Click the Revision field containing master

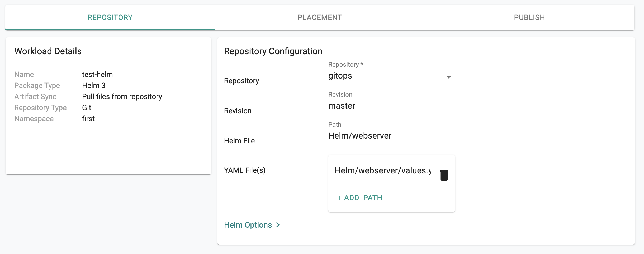click(391, 106)
